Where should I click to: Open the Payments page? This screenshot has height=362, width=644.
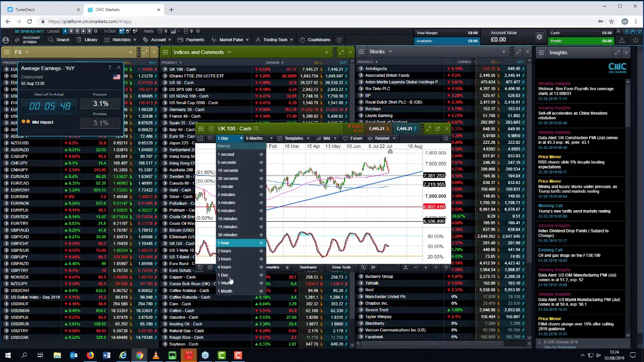click(x=191, y=40)
